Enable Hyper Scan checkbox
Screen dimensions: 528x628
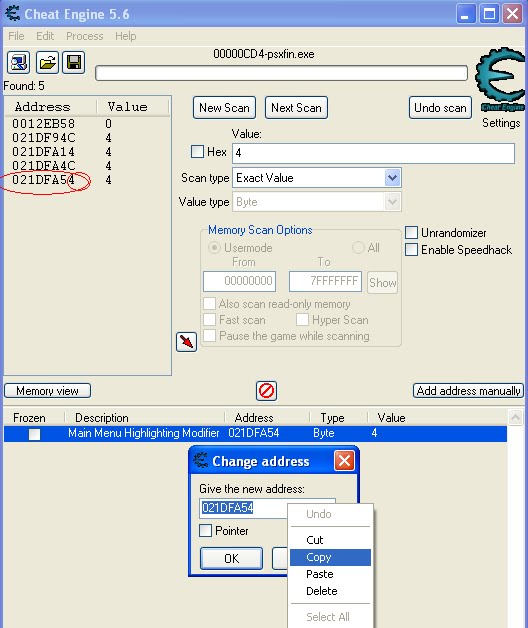click(x=302, y=320)
